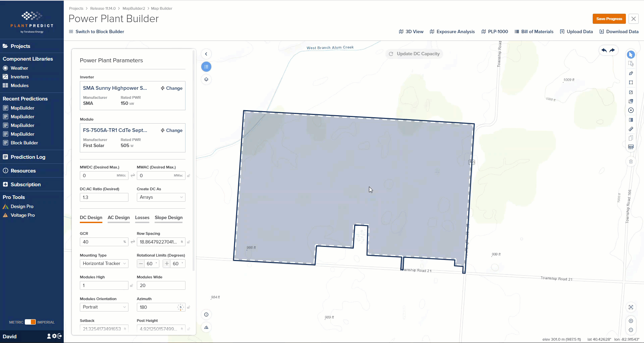Click the GCR percentage field
Image resolution: width=644 pixels, height=343 pixels.
coord(104,242)
